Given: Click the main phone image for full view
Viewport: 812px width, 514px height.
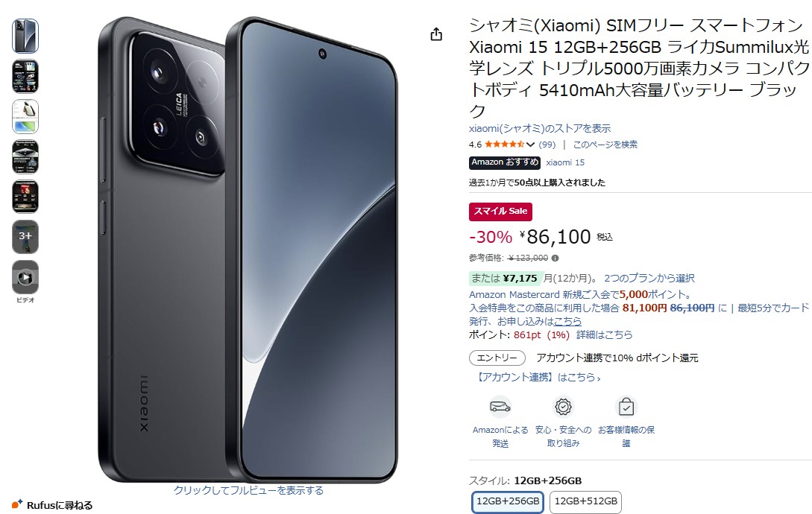Looking at the screenshot, I should [248, 250].
